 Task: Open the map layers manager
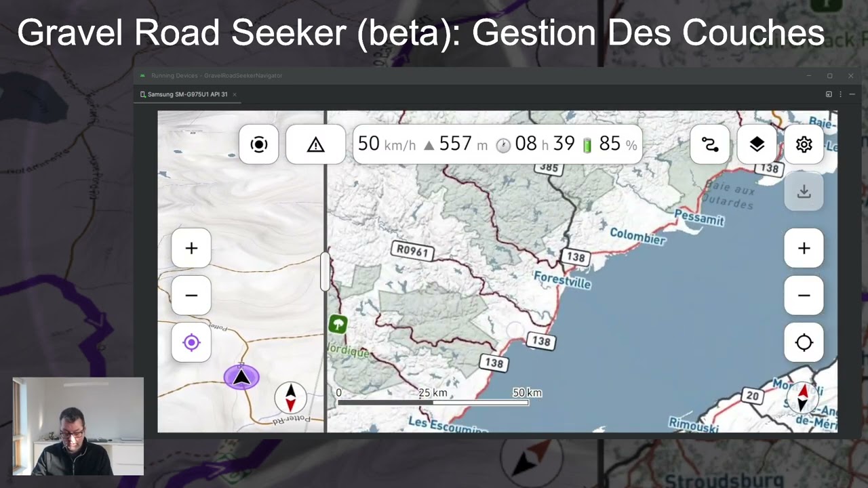coord(757,144)
